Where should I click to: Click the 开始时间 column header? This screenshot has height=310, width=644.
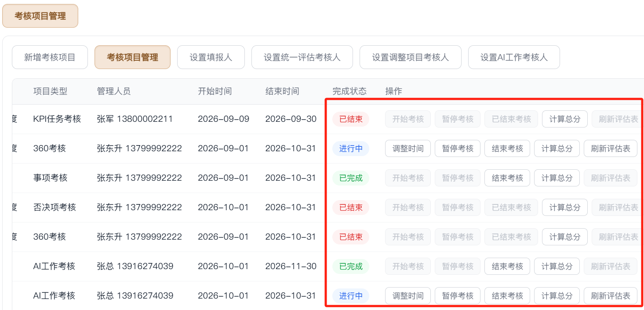click(215, 91)
